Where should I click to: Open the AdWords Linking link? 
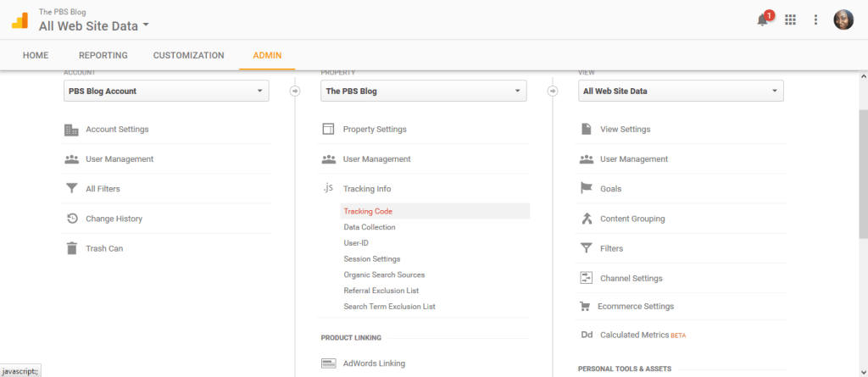coord(374,363)
